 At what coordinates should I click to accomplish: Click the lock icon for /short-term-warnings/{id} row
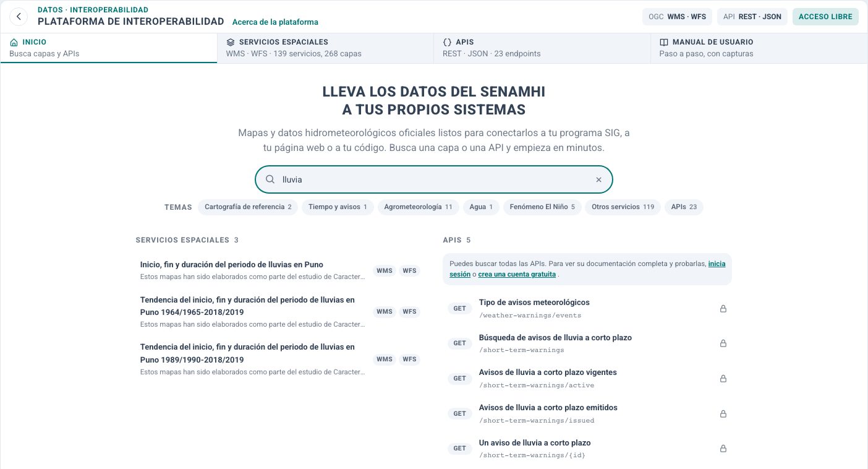[723, 449]
